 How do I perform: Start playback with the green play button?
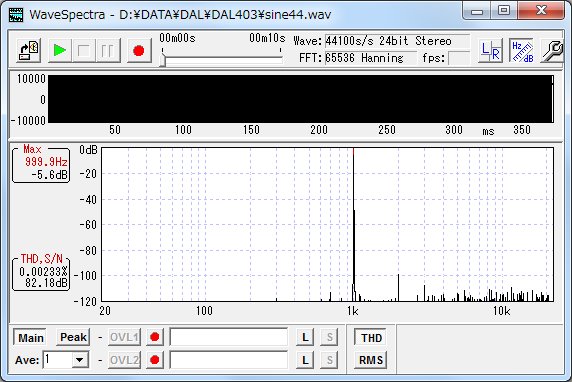[60, 51]
